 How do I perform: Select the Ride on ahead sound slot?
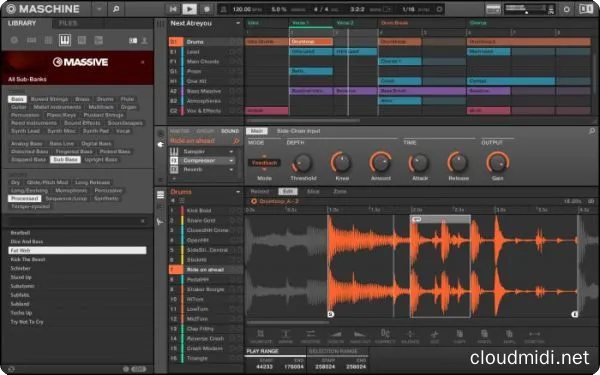[205, 270]
